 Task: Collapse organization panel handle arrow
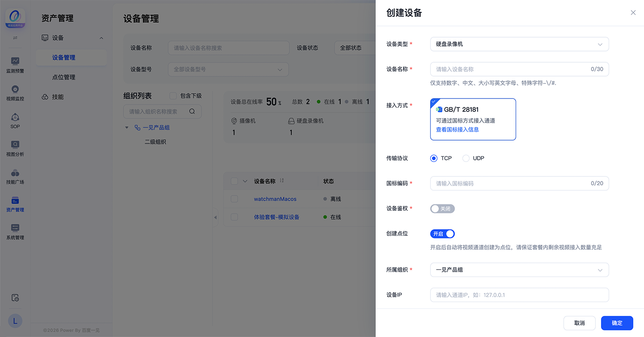215,218
